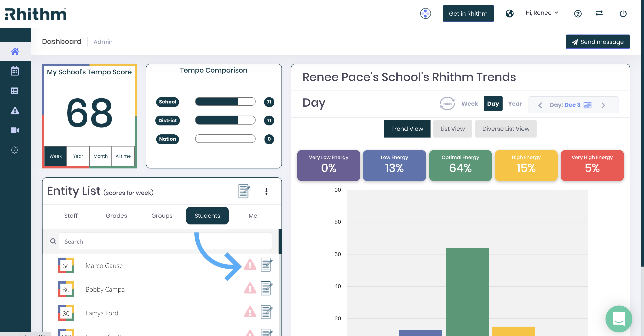Image resolution: width=644 pixels, height=336 pixels.
Task: Click Marco Gause's score badge 66
Action: (66, 265)
